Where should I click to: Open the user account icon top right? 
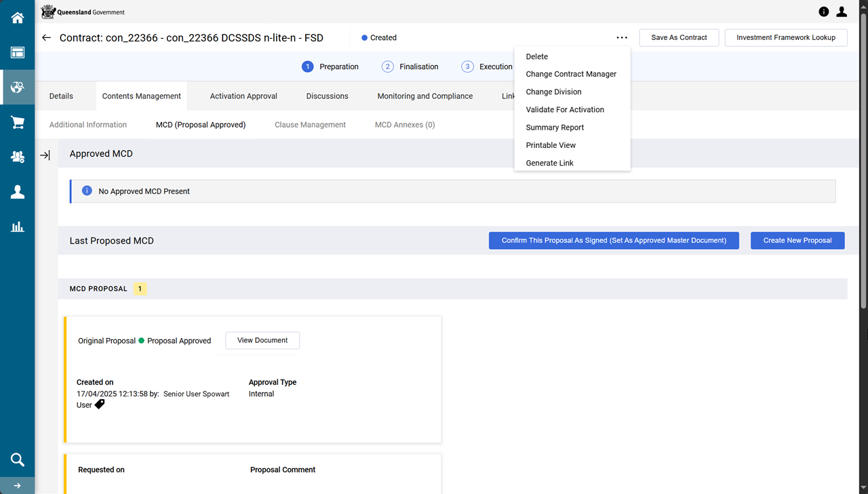tap(842, 12)
